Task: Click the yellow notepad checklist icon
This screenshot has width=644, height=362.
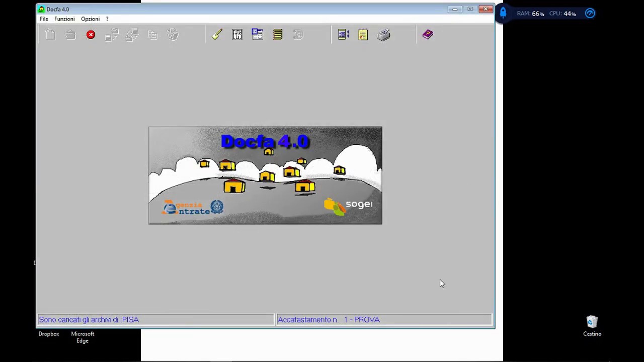Action: (x=363, y=35)
